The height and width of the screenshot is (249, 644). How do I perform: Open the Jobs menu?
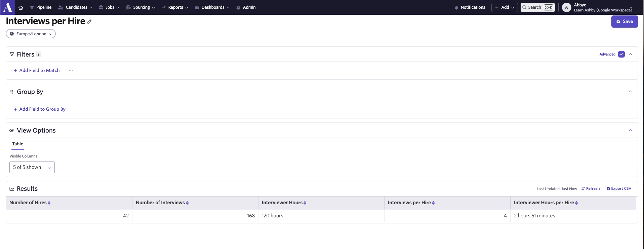[x=109, y=7]
